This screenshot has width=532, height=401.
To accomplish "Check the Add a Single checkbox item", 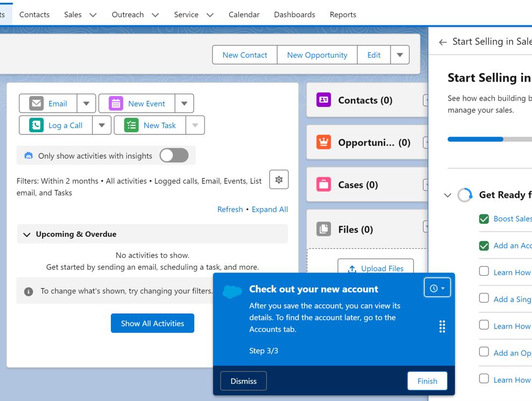I will 484,299.
